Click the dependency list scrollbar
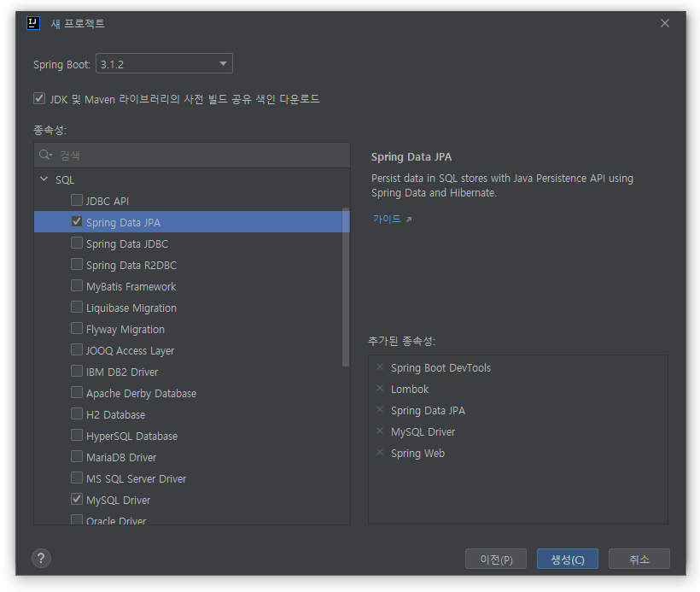The height and width of the screenshot is (592, 700). click(x=346, y=287)
